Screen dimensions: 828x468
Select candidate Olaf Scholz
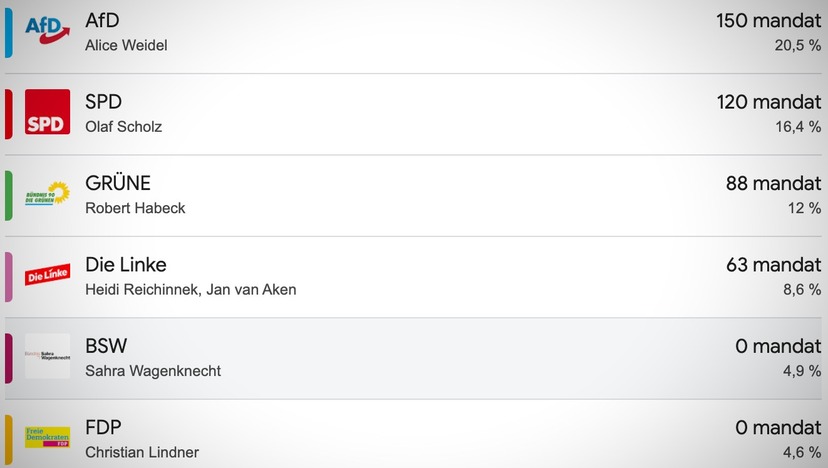(124, 127)
